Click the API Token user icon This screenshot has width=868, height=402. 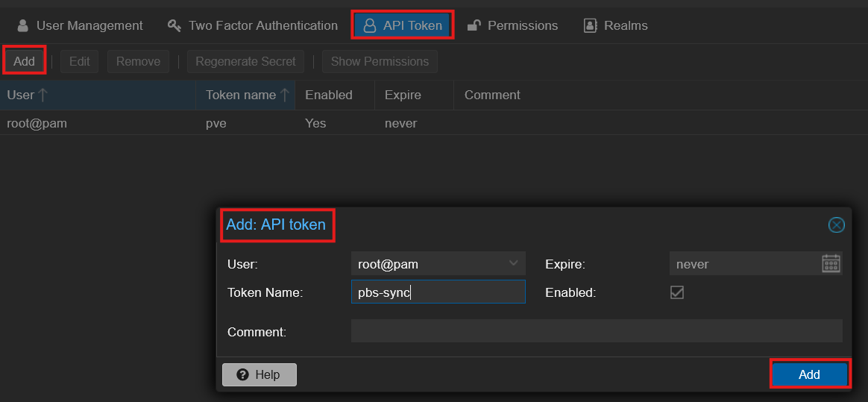pyautogui.click(x=369, y=25)
